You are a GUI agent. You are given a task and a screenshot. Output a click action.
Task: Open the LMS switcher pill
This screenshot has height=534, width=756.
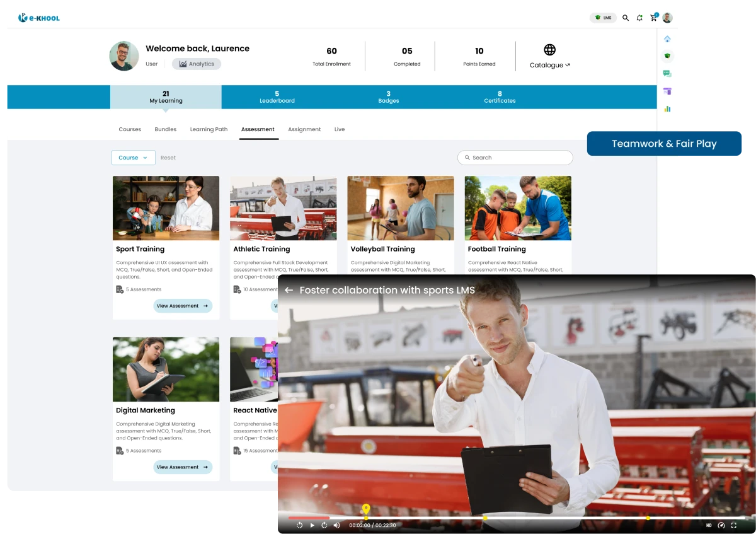coord(603,18)
